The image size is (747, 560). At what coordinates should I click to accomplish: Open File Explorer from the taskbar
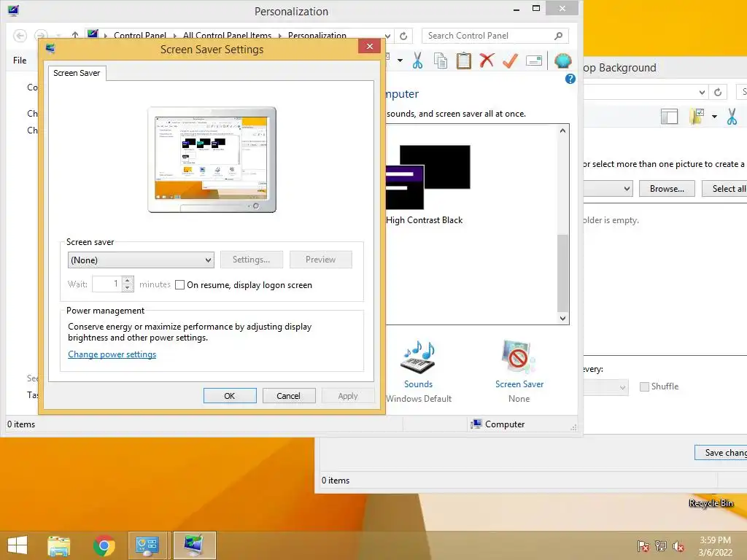pos(58,545)
